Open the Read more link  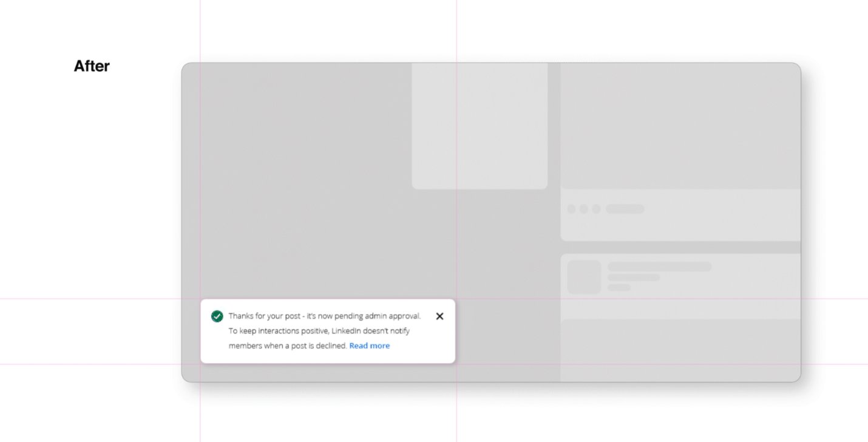[370, 346]
